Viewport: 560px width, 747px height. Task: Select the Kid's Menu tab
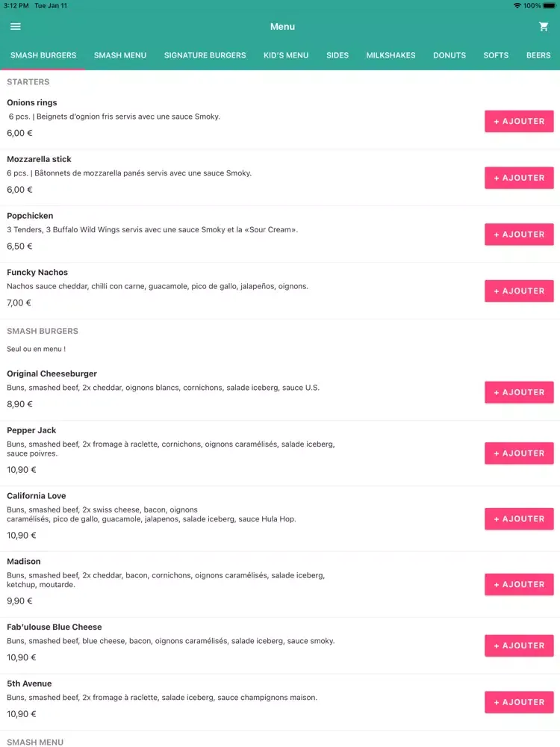point(286,55)
